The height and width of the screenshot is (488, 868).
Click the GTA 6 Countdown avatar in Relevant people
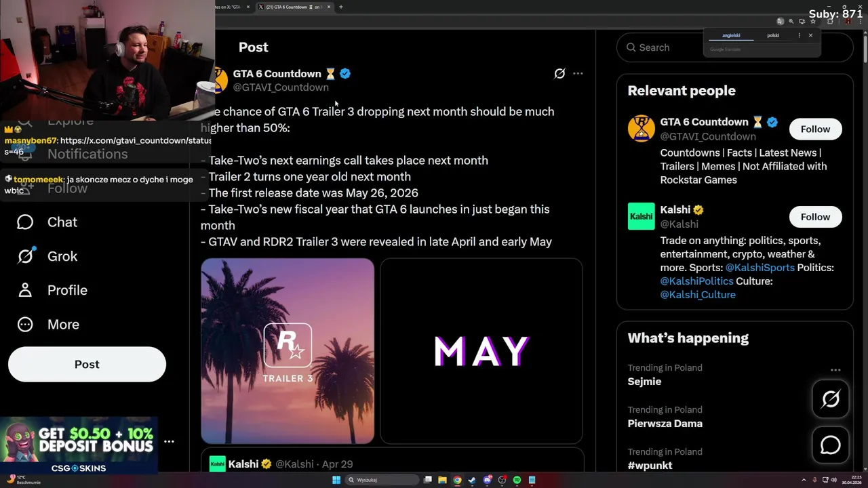[641, 129]
